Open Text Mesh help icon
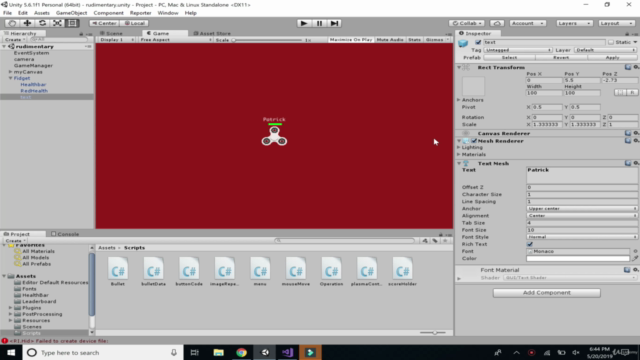The height and width of the screenshot is (360, 640). coord(628,163)
